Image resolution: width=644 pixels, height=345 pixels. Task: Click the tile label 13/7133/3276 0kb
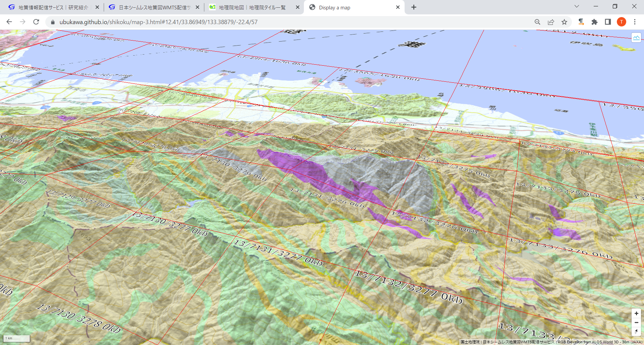click(561, 249)
